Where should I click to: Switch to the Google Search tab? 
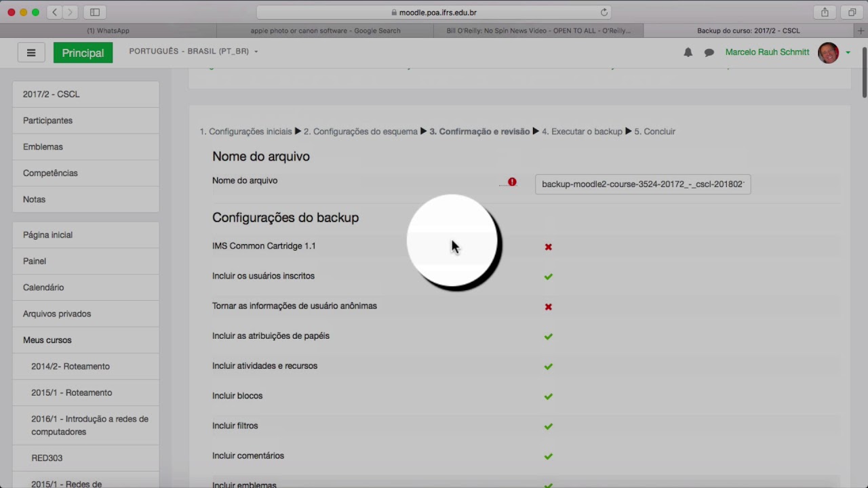[325, 30]
